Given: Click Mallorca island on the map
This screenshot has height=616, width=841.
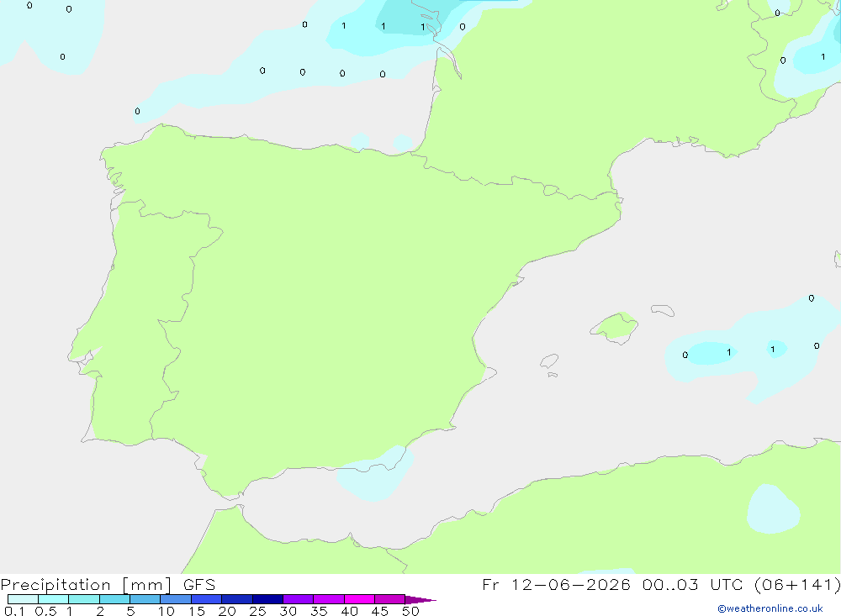Looking at the screenshot, I should (615, 327).
